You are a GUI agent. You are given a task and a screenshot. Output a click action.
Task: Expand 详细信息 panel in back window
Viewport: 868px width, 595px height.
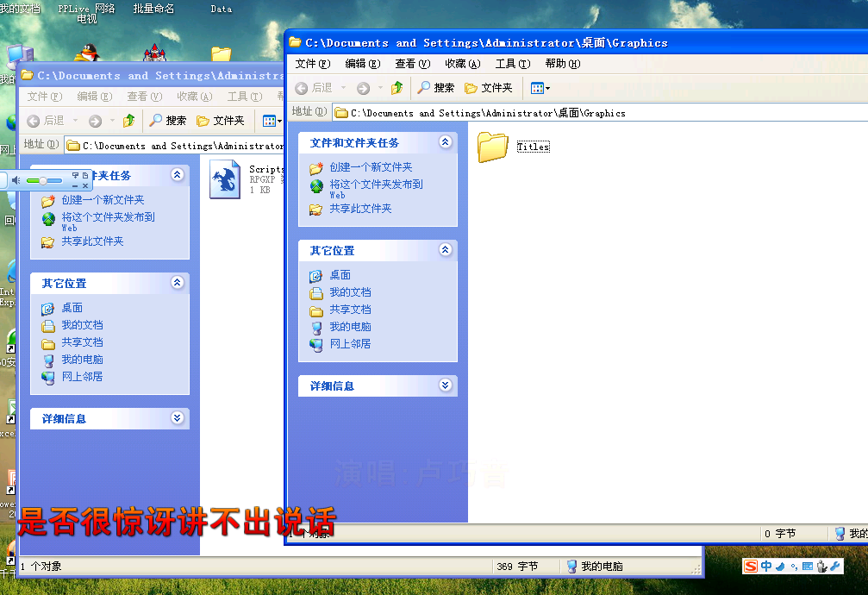(178, 417)
